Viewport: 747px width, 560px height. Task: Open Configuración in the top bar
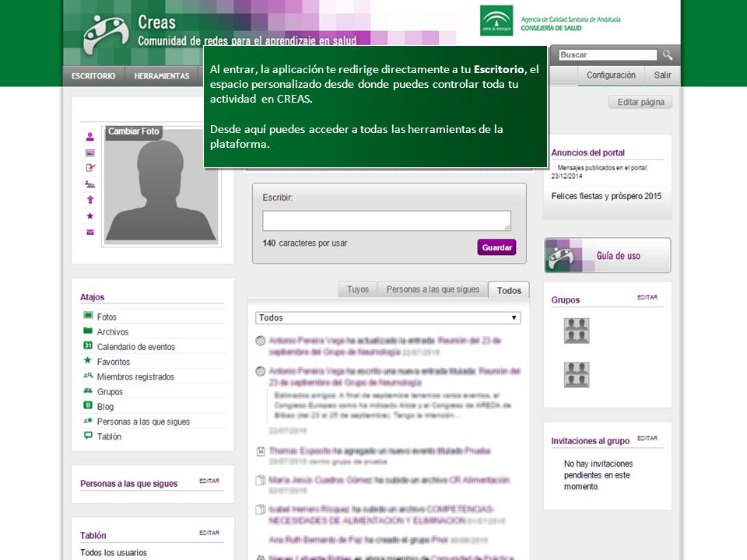(x=611, y=75)
